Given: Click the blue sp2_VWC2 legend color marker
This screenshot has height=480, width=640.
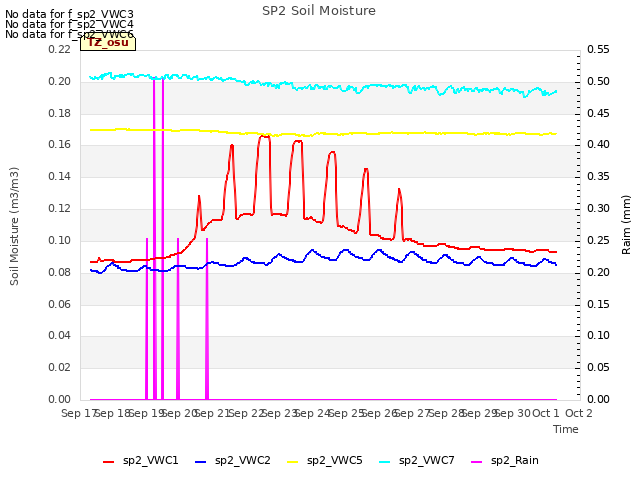Looking at the screenshot, I should [200, 462].
